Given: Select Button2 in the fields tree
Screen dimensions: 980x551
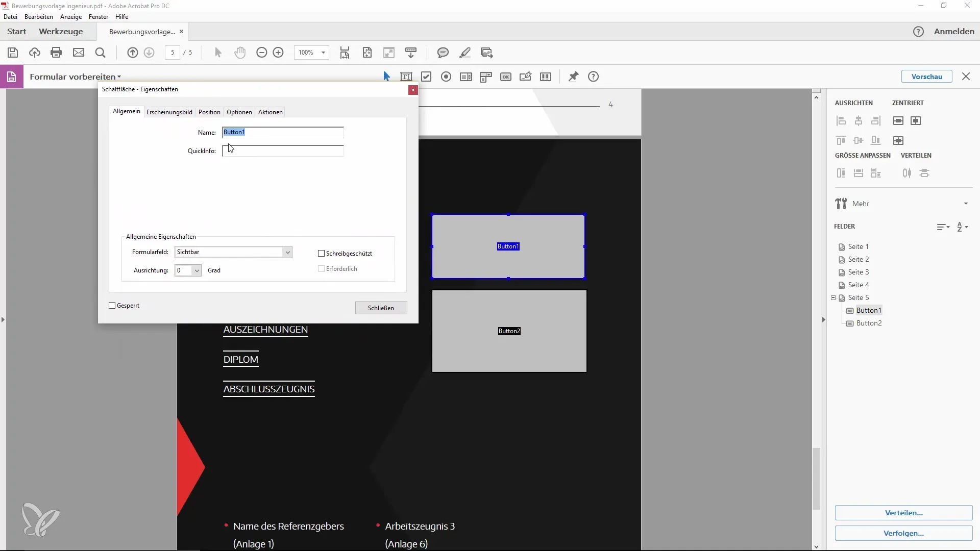Looking at the screenshot, I should point(869,323).
